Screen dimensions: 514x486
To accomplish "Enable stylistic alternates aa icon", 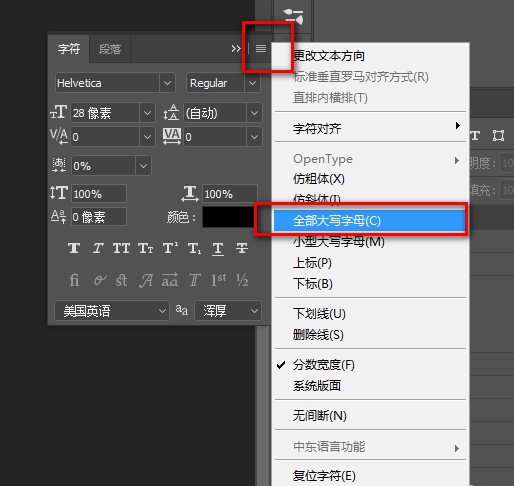I will (x=170, y=279).
